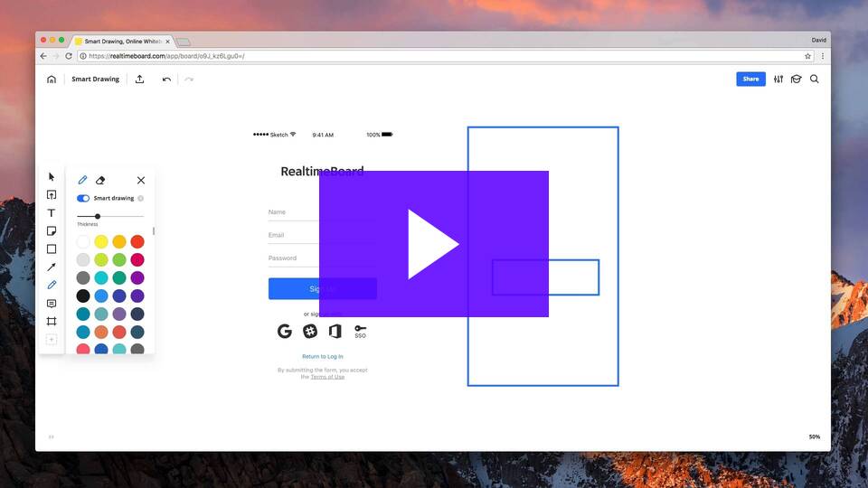This screenshot has height=488, width=868.
Task: Click the SSO key icon
Action: coord(360,331)
